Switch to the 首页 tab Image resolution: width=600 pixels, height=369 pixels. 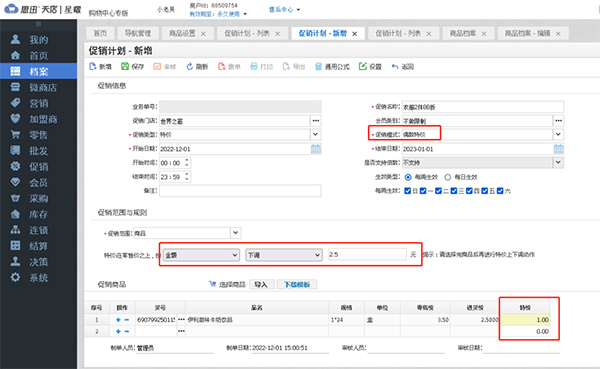click(100, 34)
